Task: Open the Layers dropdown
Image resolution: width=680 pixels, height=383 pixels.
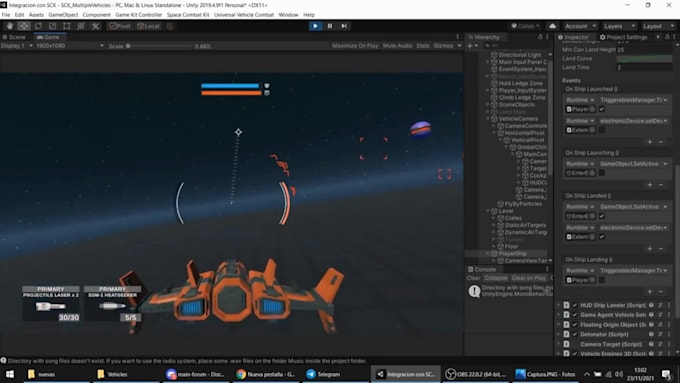Action: click(619, 26)
